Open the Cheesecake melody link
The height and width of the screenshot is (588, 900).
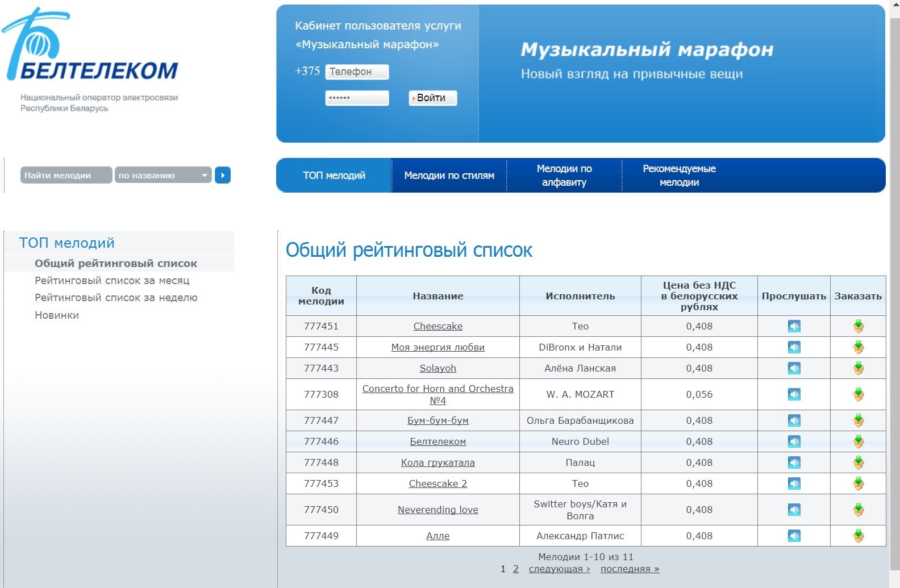[x=438, y=326]
